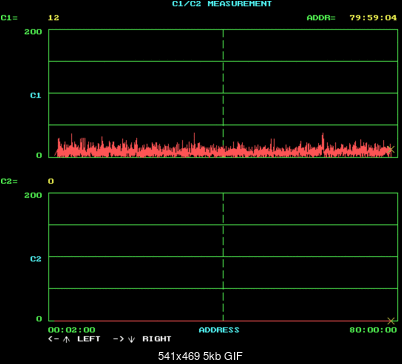Click the 200 mark on the C2 graph

coord(33,195)
